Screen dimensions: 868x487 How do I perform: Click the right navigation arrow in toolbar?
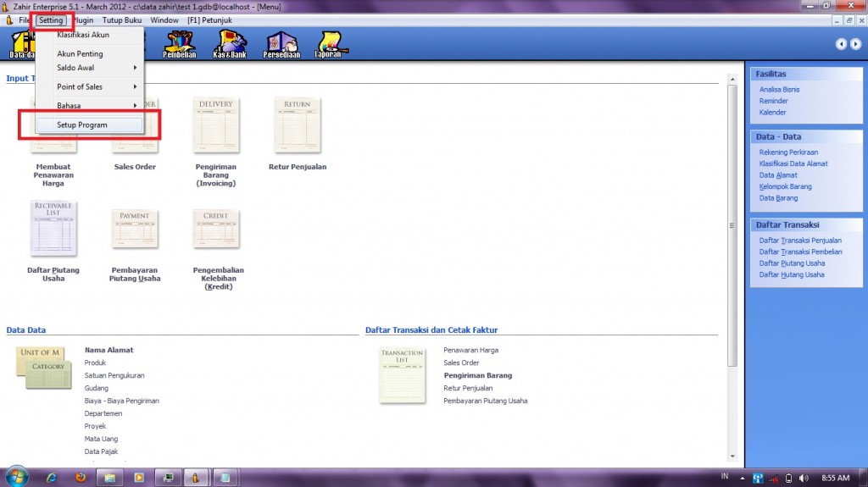[856, 44]
